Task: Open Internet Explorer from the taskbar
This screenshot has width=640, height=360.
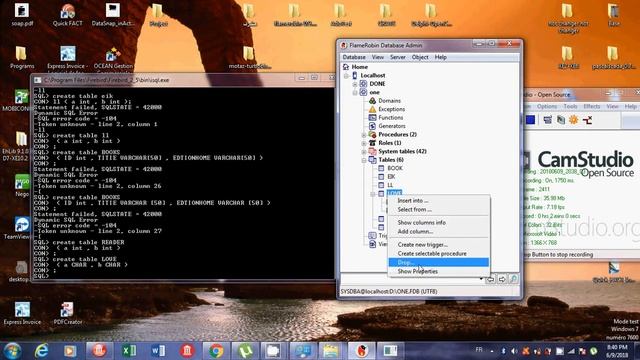Action: pos(41,351)
